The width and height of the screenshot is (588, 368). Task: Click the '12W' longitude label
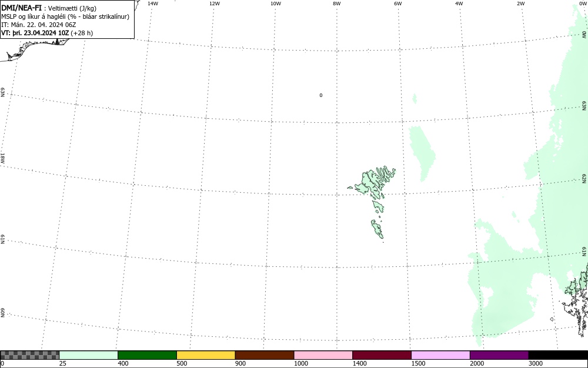point(215,4)
